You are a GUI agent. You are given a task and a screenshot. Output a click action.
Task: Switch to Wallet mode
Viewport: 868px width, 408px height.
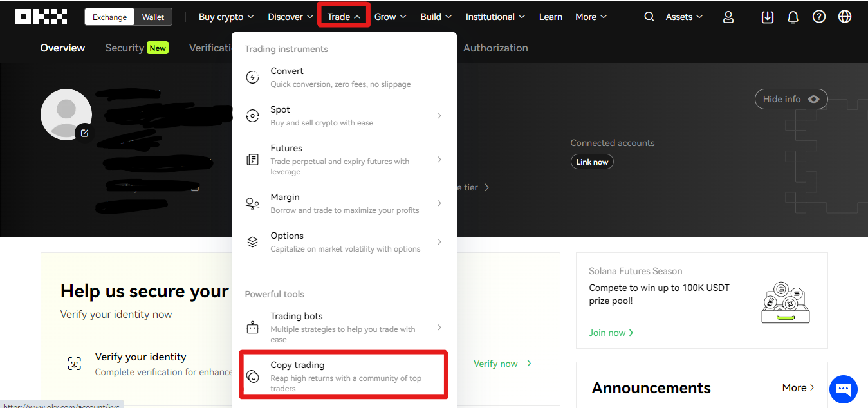(x=153, y=17)
